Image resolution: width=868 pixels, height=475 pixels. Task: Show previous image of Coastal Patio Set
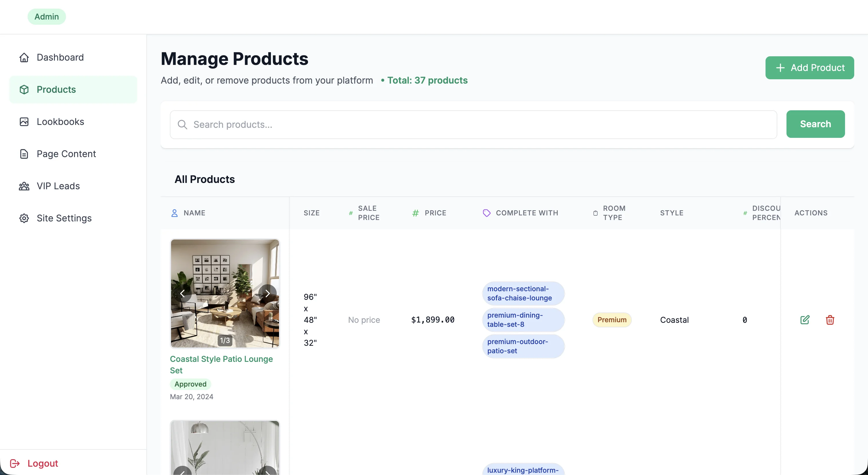pyautogui.click(x=183, y=293)
